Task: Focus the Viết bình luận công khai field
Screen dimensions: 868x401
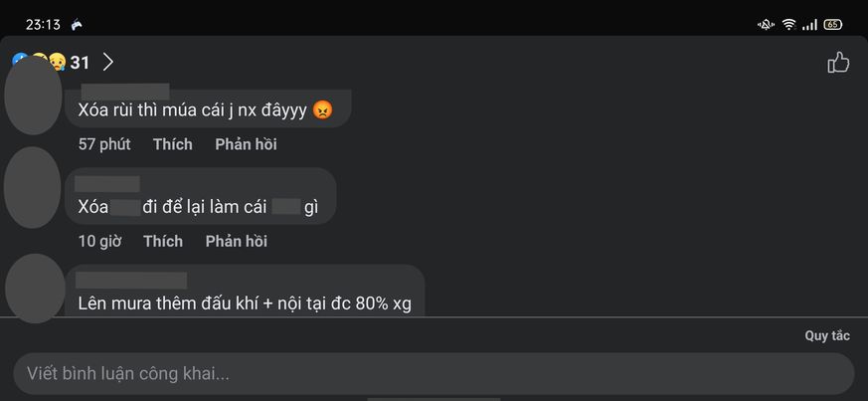Action: click(x=433, y=374)
